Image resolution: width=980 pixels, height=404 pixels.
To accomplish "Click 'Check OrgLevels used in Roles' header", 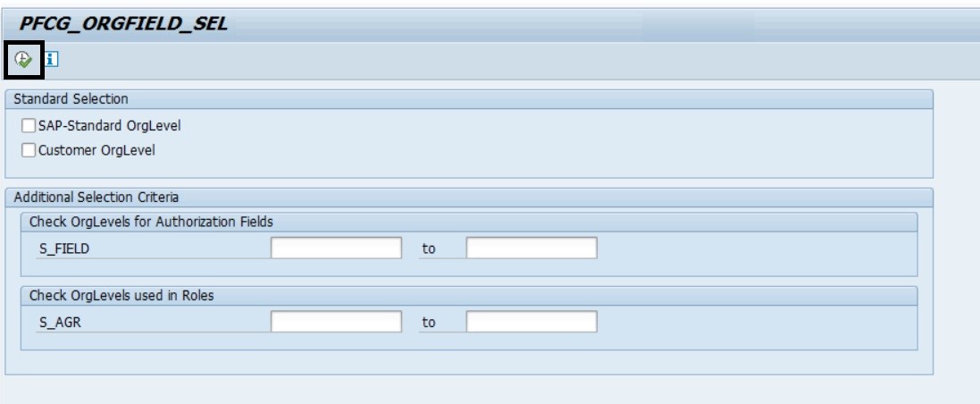I will pos(111,294).
